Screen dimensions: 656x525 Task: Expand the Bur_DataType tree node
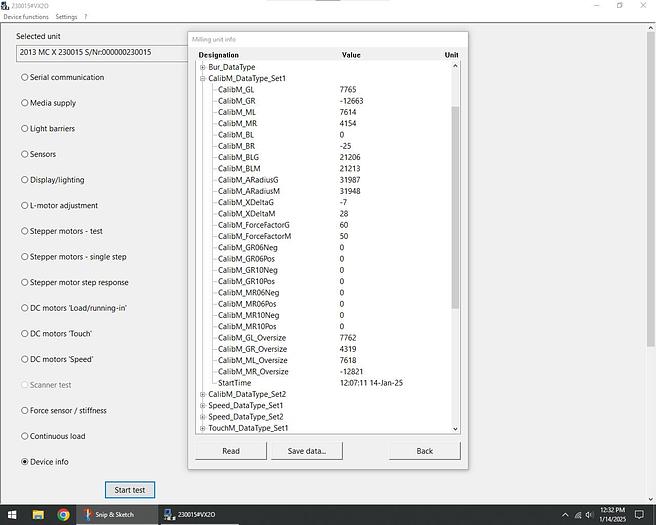(x=203, y=67)
